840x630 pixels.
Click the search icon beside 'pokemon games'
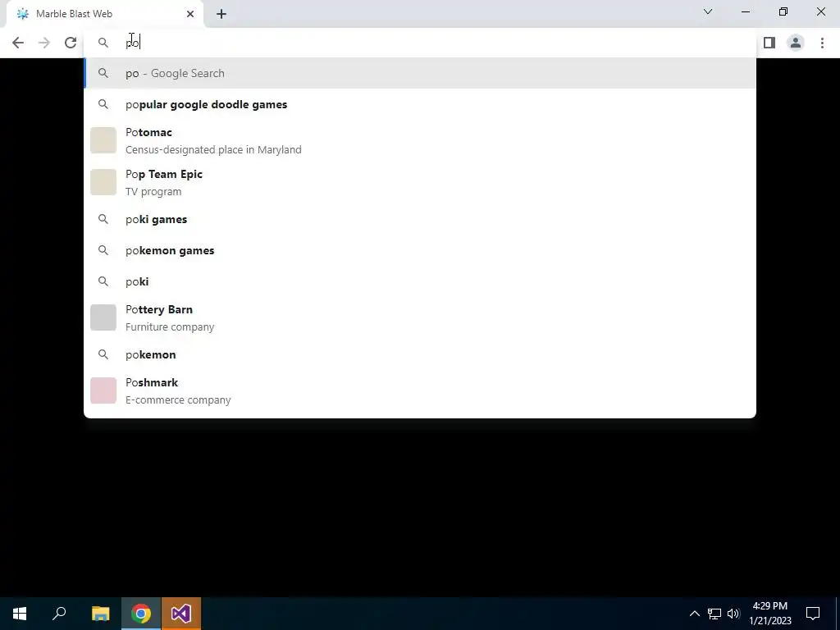tap(103, 250)
